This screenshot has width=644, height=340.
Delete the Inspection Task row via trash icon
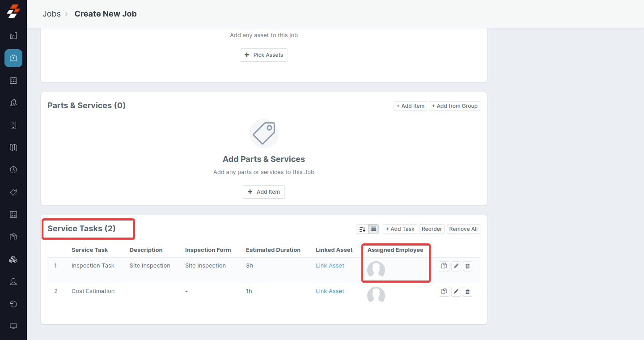467,266
